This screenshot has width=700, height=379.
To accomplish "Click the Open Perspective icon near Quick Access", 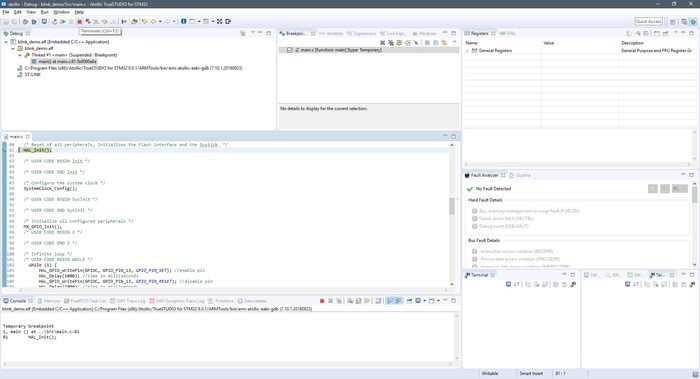I will click(673, 21).
